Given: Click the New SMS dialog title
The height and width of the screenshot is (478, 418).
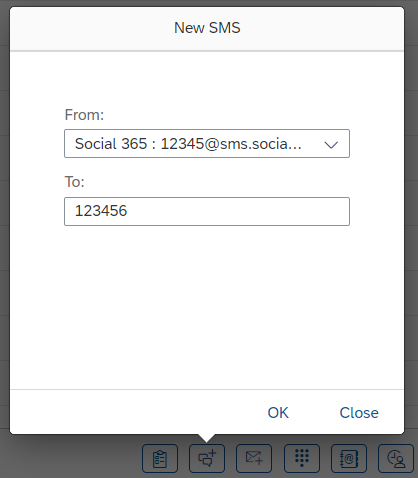Looking at the screenshot, I should tap(207, 28).
